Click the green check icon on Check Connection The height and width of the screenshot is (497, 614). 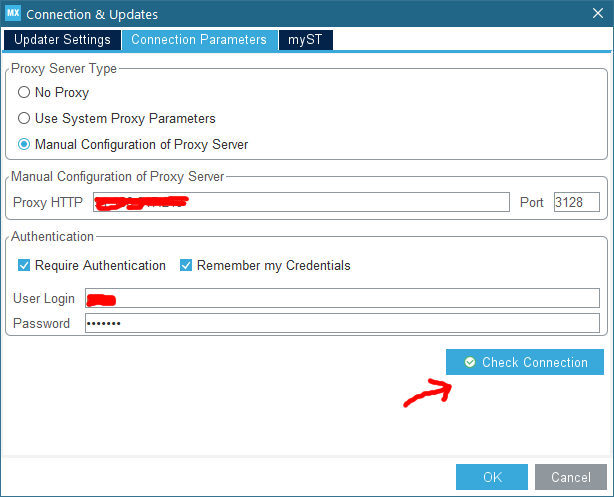click(469, 362)
